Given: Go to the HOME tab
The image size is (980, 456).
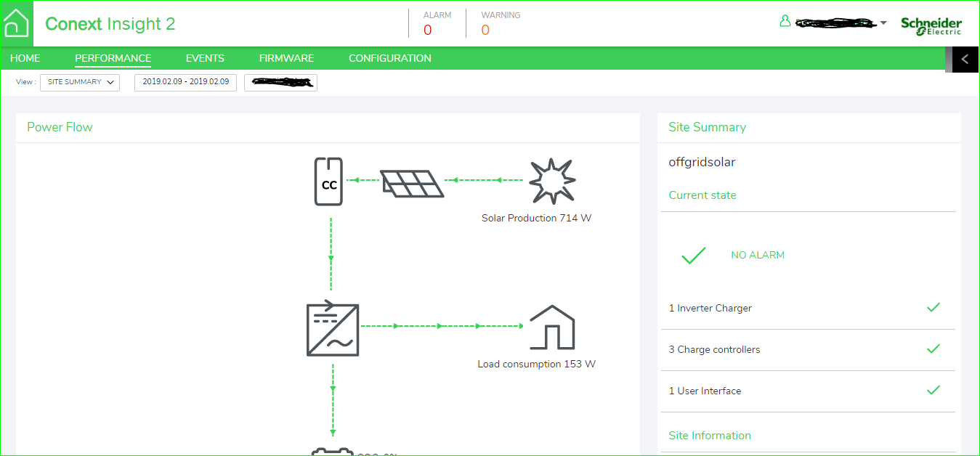Looking at the screenshot, I should point(25,58).
